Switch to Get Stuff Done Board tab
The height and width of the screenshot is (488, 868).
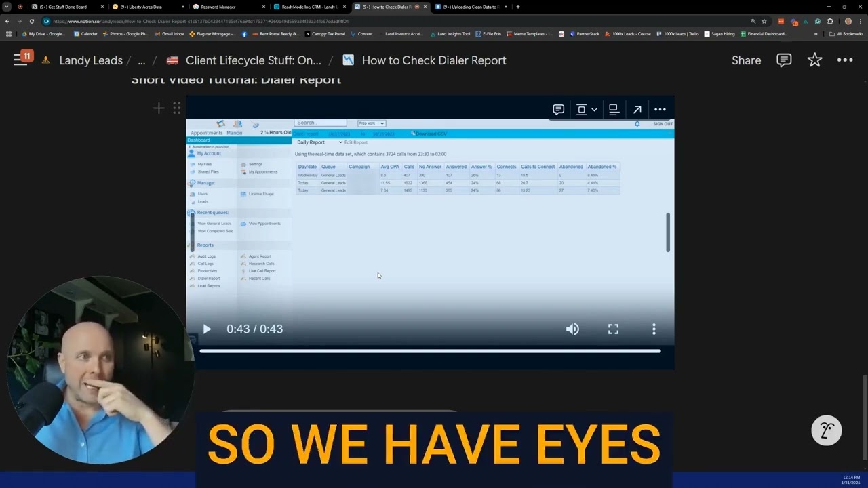[67, 7]
